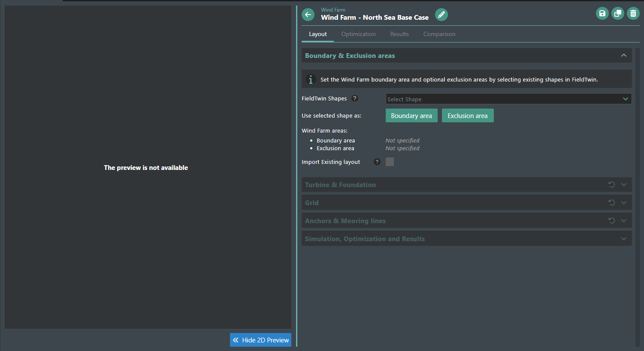Collapse Boundary & Exclusion areas section
The image size is (644, 351).
point(623,56)
